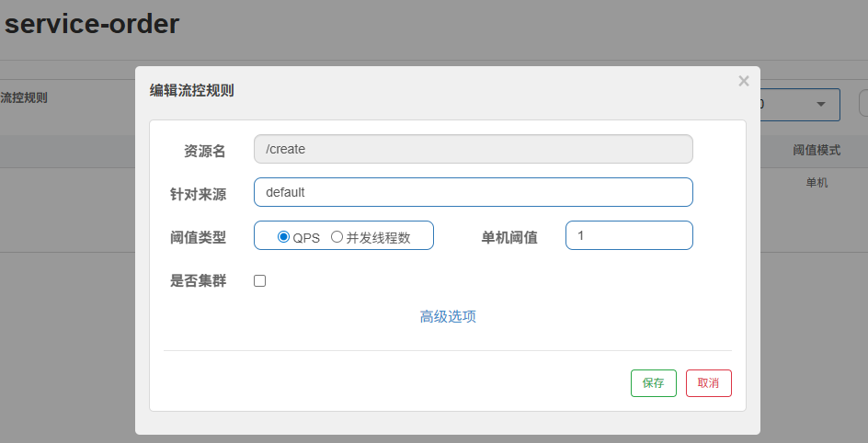Click the 编辑流控规则 dialog title
The width and height of the screenshot is (868, 443).
coord(191,90)
